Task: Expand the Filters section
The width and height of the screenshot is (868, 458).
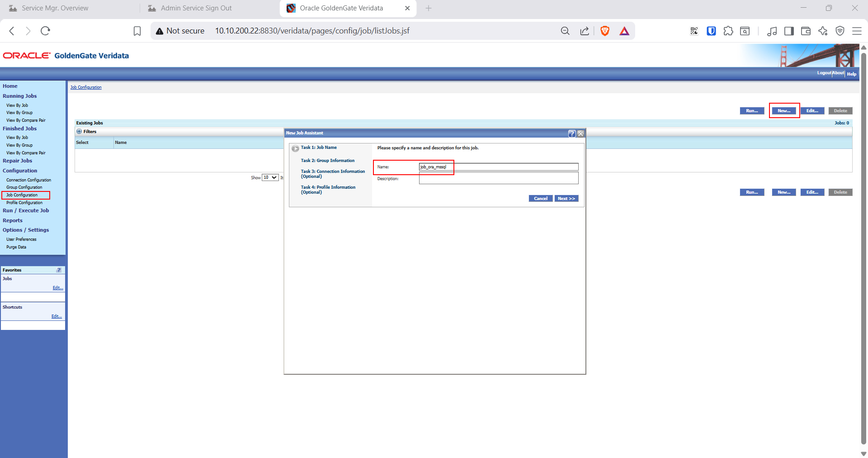Action: [79, 132]
